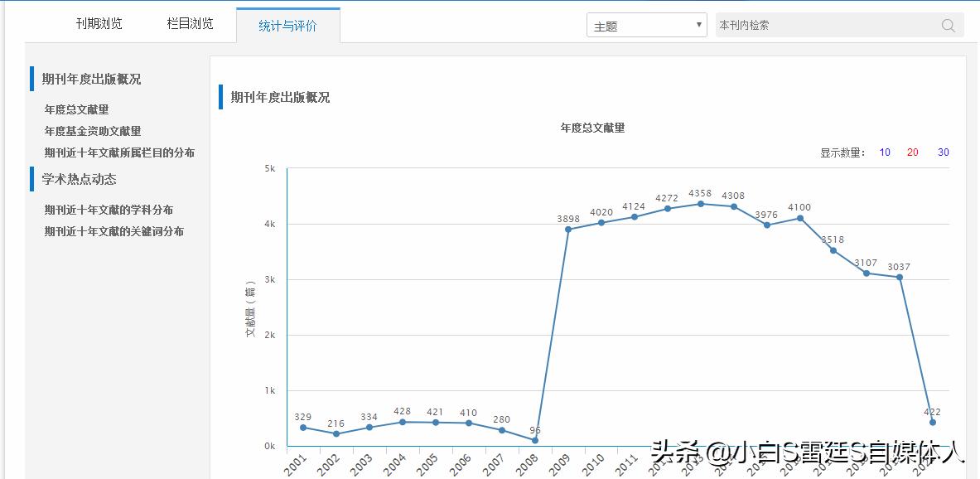Screen dimensions: 980x479
Task: Set display quantity to 10
Action: tap(885, 152)
